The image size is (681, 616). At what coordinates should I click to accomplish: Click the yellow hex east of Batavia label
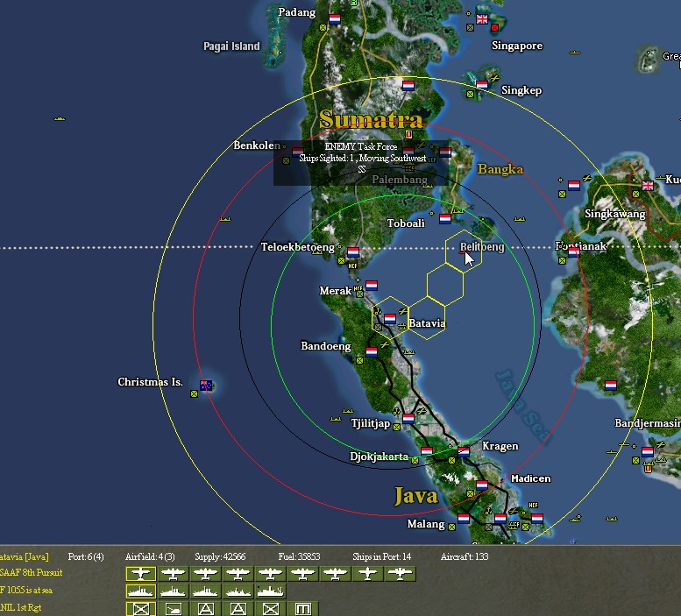[x=427, y=318]
